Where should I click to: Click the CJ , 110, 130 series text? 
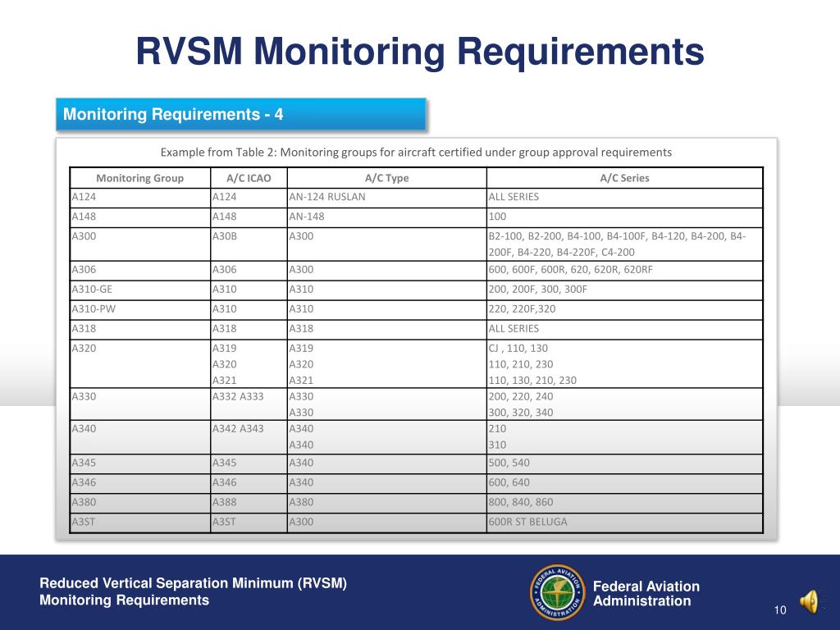tap(518, 348)
